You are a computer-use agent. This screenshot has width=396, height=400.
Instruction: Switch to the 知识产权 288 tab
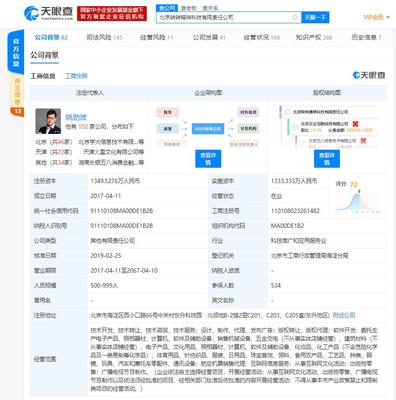click(x=314, y=37)
